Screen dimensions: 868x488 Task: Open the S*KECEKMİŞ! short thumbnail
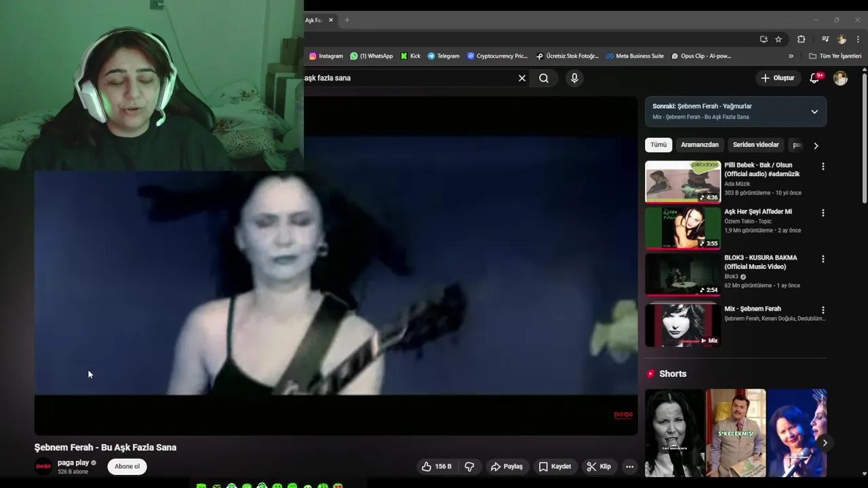click(x=736, y=433)
